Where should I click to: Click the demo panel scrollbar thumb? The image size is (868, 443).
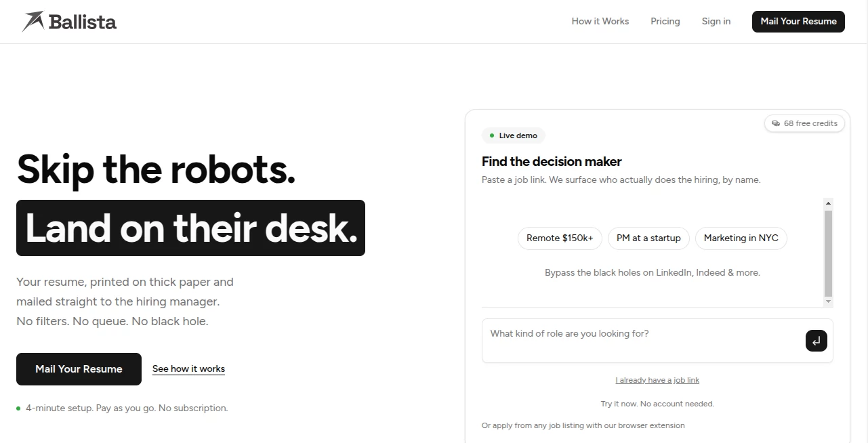pyautogui.click(x=828, y=253)
